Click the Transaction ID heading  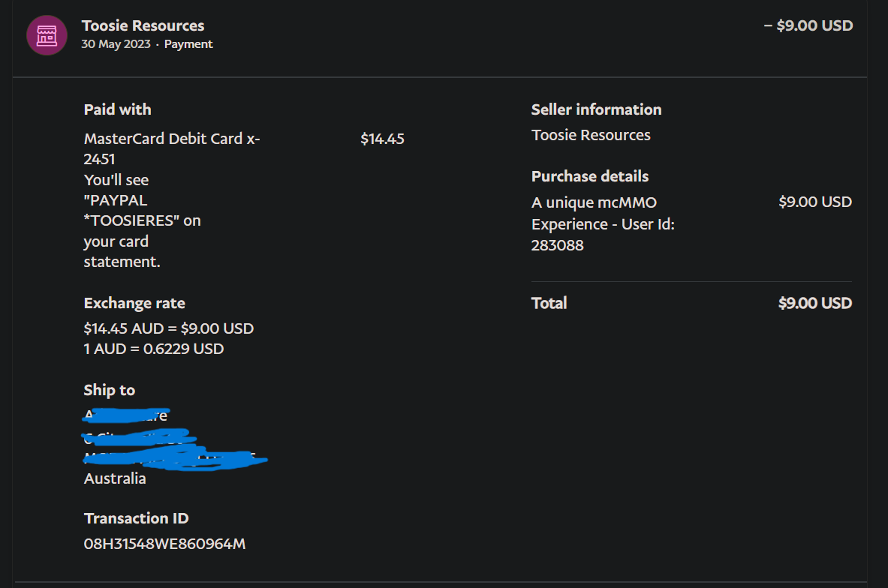(x=136, y=518)
